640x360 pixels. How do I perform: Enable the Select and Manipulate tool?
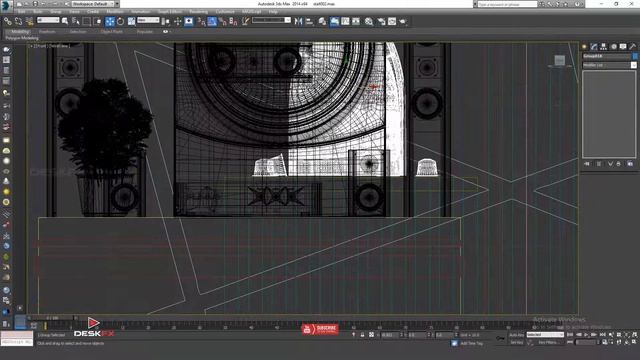178,21
